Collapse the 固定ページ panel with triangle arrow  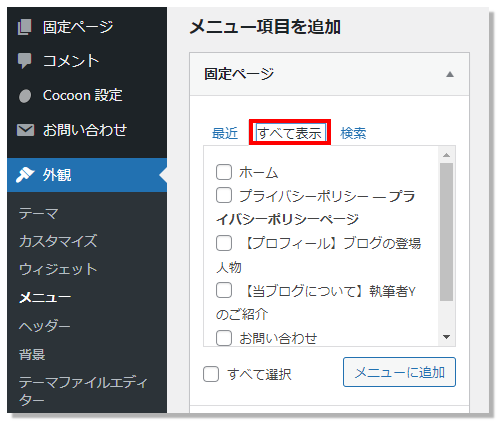(x=450, y=74)
